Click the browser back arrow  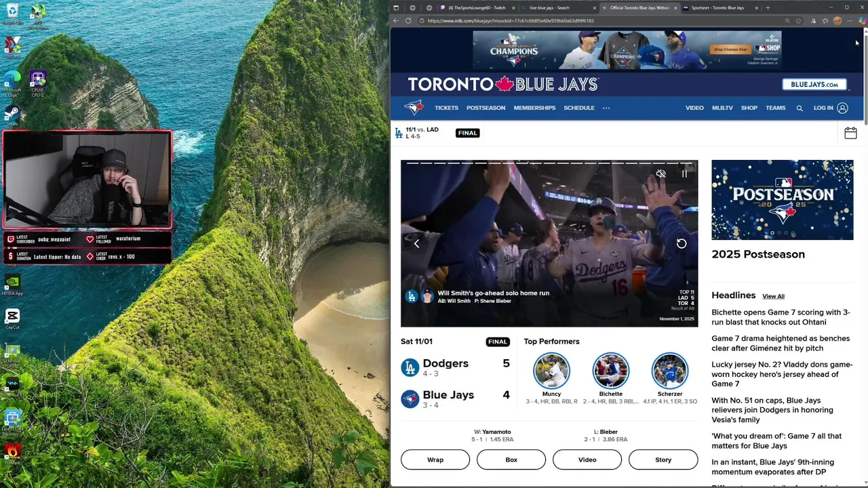point(396,21)
